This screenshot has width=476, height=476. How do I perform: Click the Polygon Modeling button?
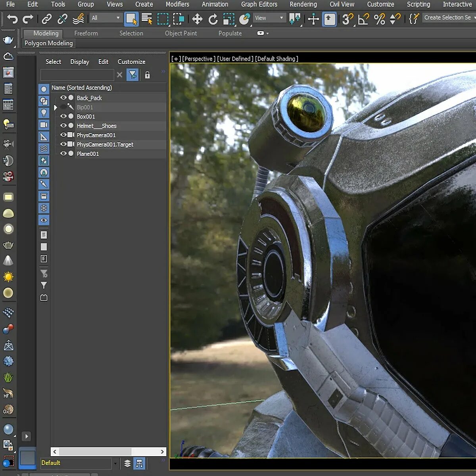pos(49,43)
